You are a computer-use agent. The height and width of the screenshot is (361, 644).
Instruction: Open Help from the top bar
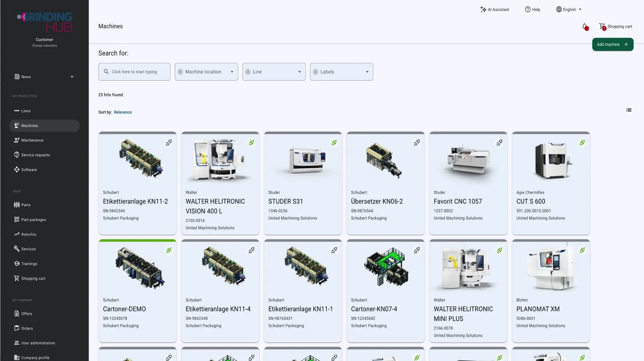click(x=532, y=10)
